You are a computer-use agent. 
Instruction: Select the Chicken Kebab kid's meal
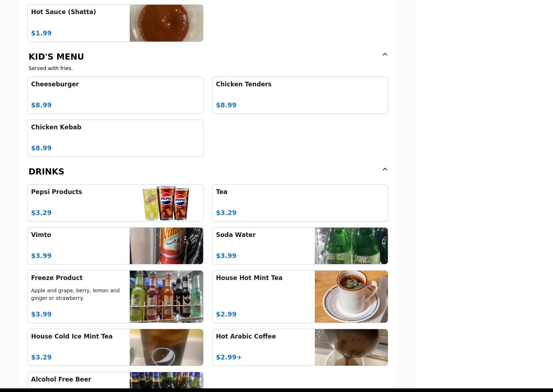(x=115, y=138)
